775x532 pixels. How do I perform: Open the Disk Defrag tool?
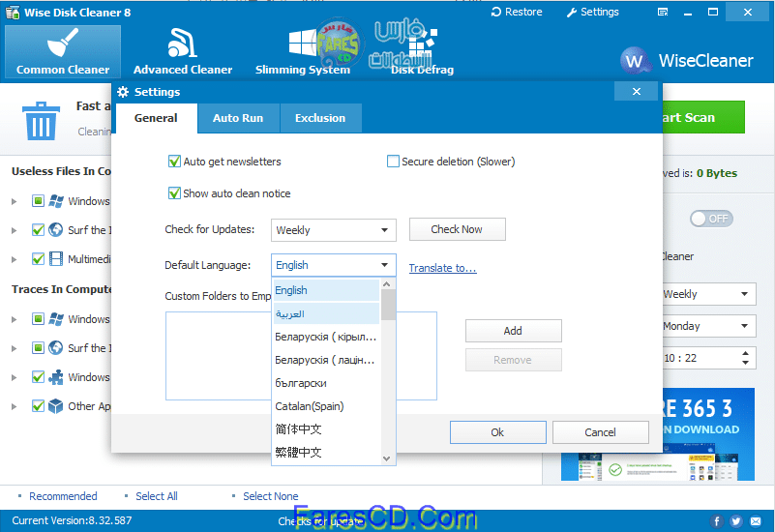point(422,52)
